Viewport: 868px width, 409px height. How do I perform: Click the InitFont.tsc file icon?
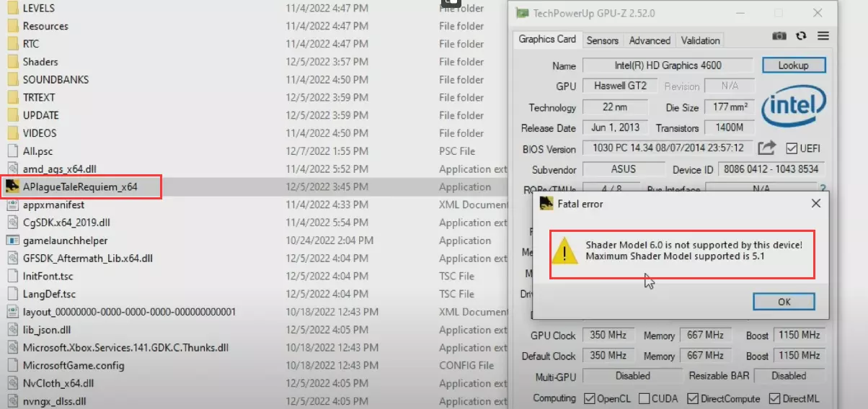tap(12, 276)
